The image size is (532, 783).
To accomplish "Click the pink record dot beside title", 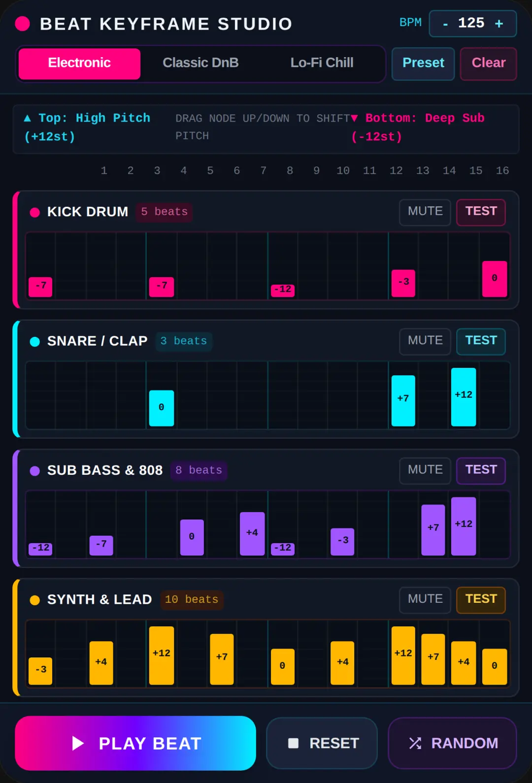I will click(22, 24).
